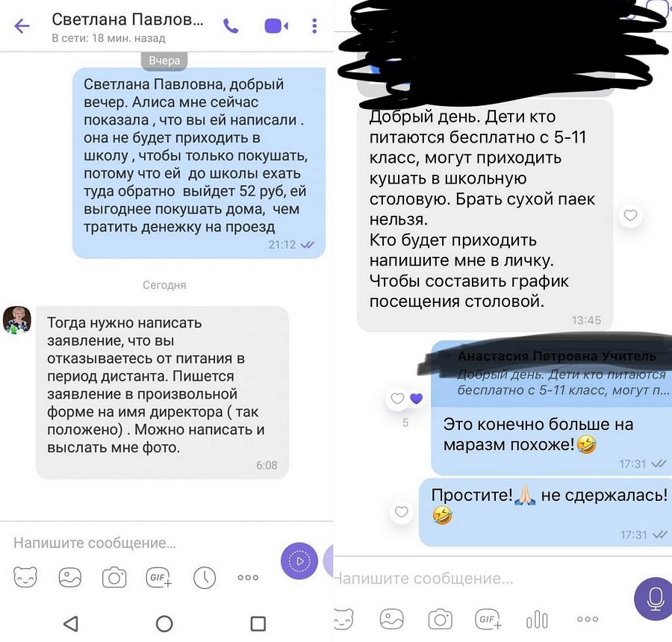Open the clock timer message icon
Screen dimensions: 672x642
pos(205,577)
